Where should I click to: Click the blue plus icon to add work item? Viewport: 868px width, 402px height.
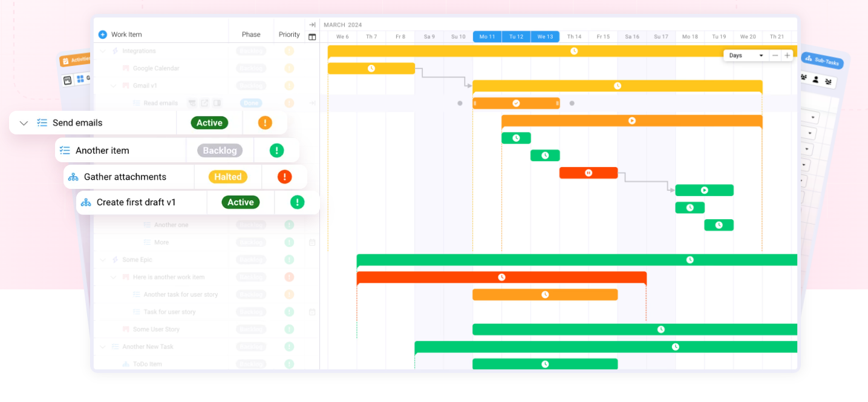click(104, 35)
